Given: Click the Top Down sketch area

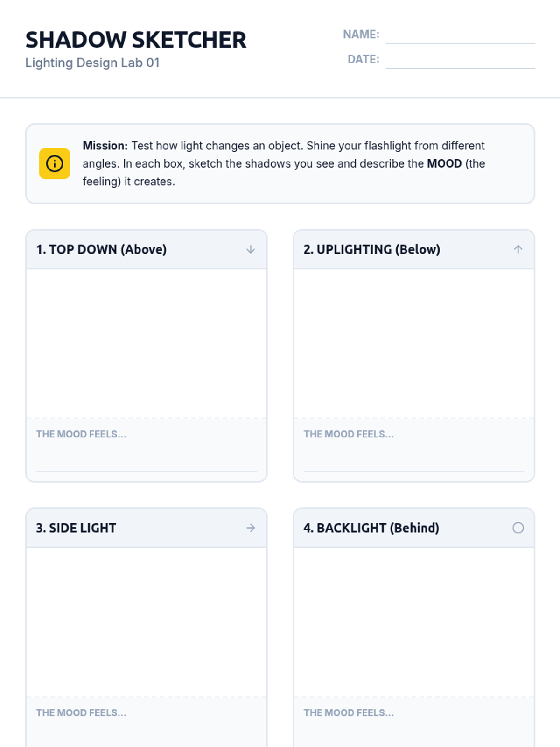Looking at the screenshot, I should [x=147, y=343].
